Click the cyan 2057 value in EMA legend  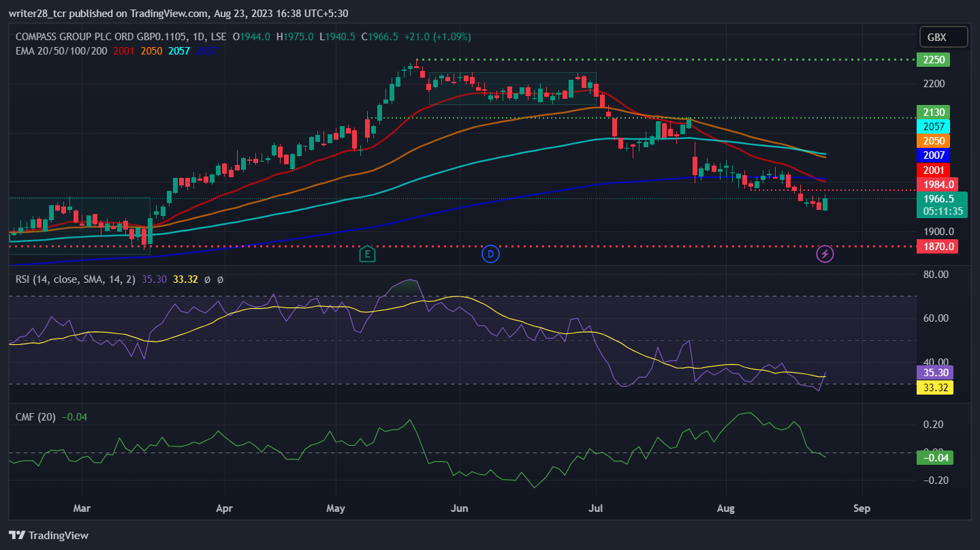[179, 50]
